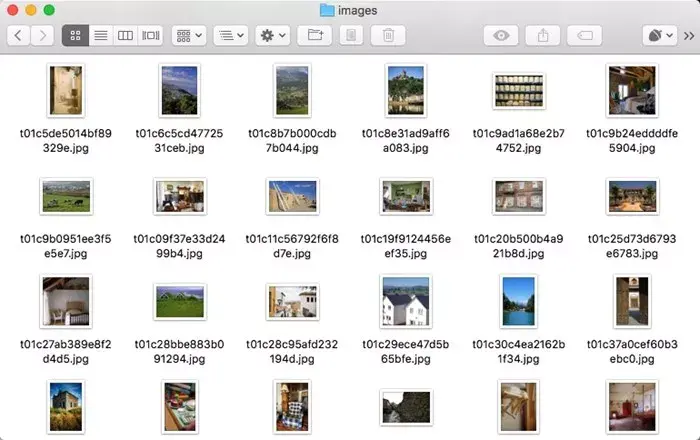
Task: Select thumbnail t01c19f9124456eef35.jpg
Action: pyautogui.click(x=406, y=196)
